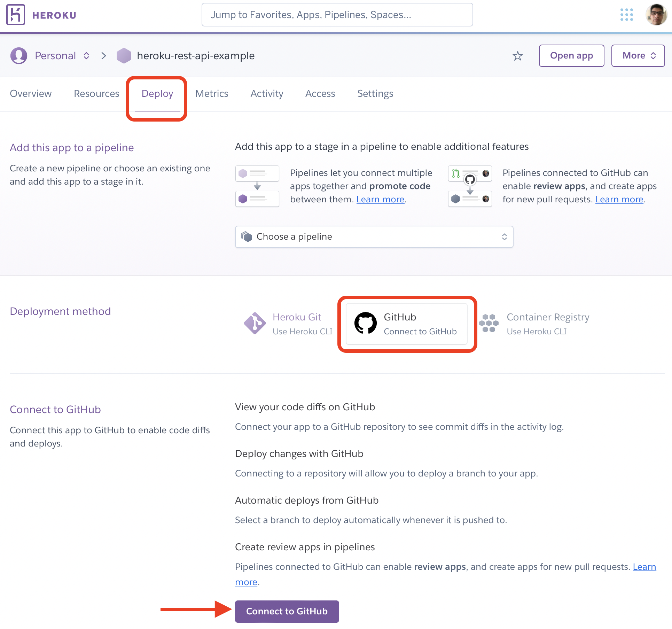Open the Settings tab
The width and height of the screenshot is (672, 629).
pos(375,94)
